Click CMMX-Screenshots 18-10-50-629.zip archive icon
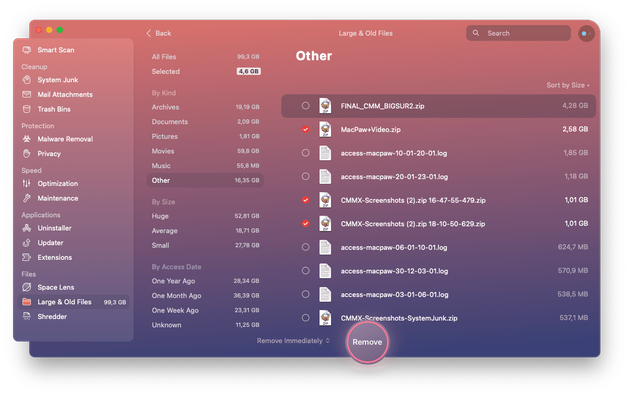 click(325, 224)
